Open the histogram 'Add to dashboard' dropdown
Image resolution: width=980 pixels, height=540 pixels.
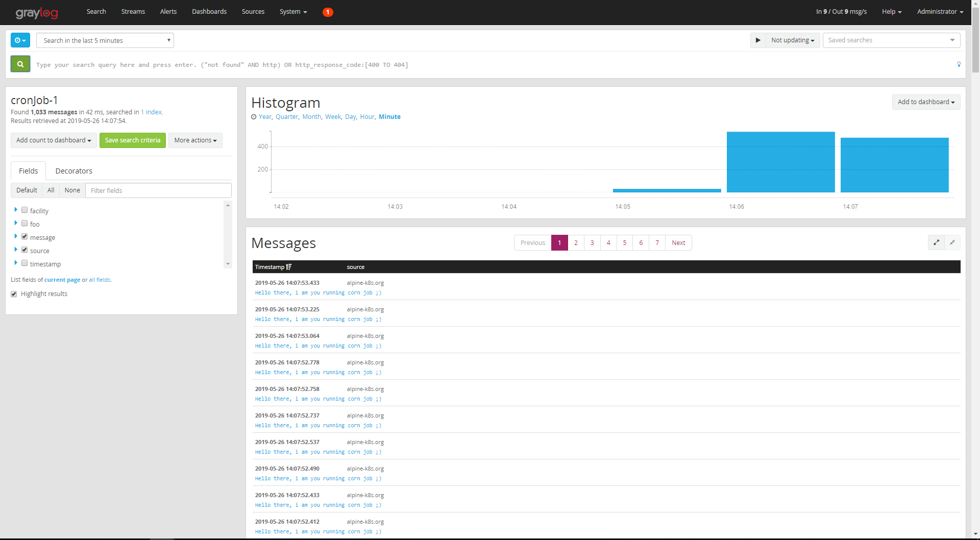[926, 102]
